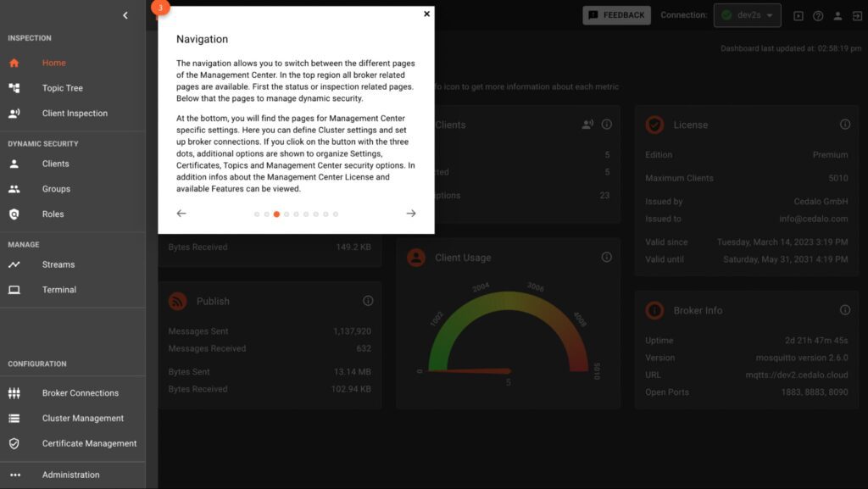Go to Client Inspection in the sidebar

(75, 114)
